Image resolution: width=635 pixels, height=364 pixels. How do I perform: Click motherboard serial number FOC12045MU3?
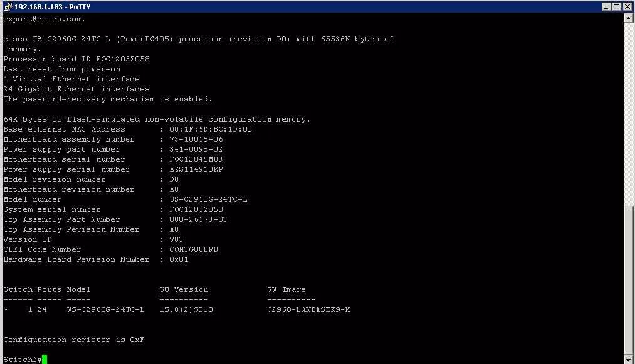point(196,160)
